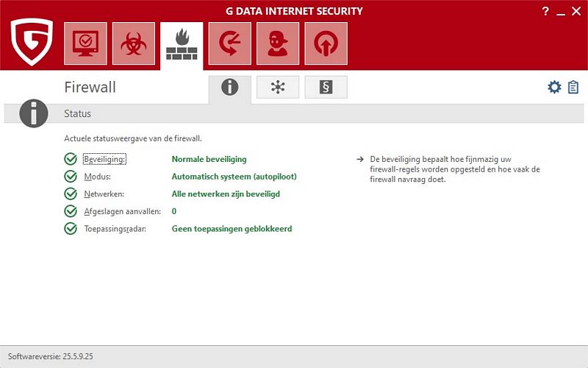Open firewall settings gear icon

click(554, 87)
